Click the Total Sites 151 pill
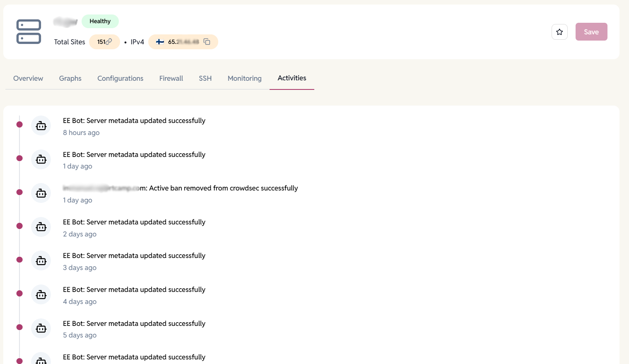 tap(104, 41)
